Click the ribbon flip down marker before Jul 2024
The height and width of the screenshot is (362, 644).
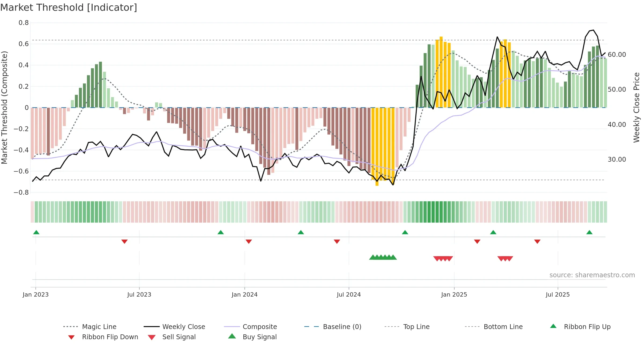pos(337,242)
